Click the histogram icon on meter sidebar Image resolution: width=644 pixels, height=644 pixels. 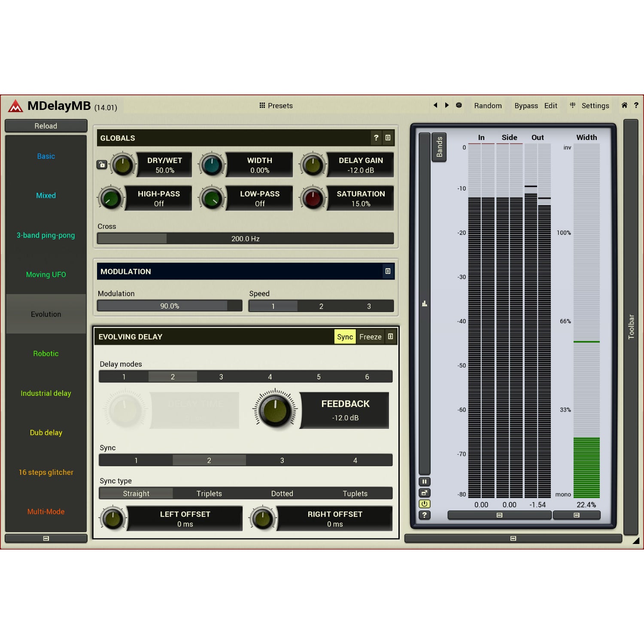[x=424, y=304]
